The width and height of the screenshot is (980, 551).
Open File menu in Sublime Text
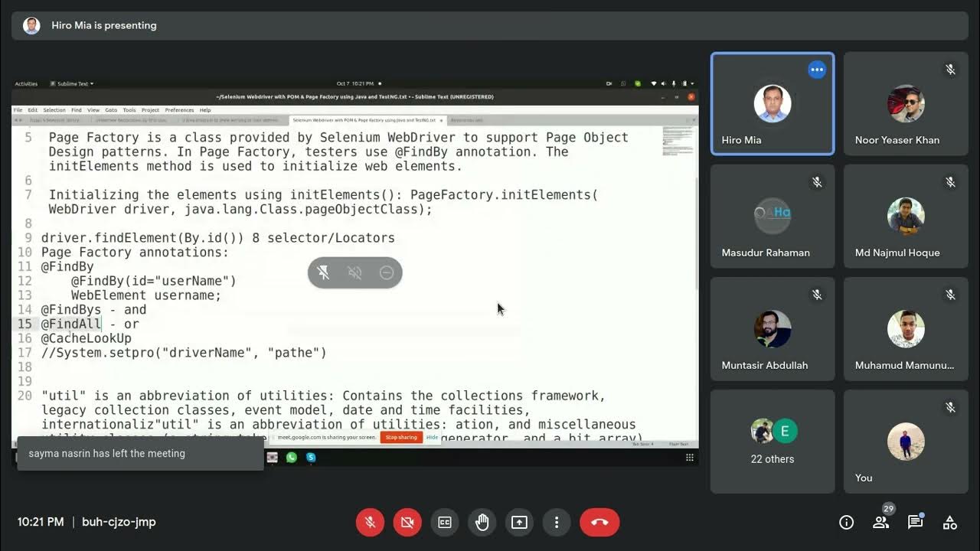[x=18, y=110]
